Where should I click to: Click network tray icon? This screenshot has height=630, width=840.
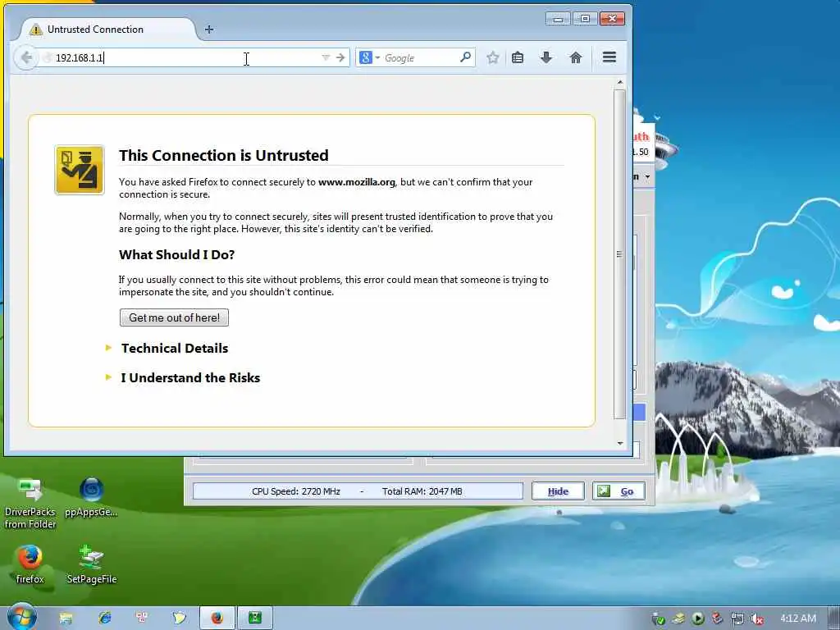pyautogui.click(x=737, y=619)
